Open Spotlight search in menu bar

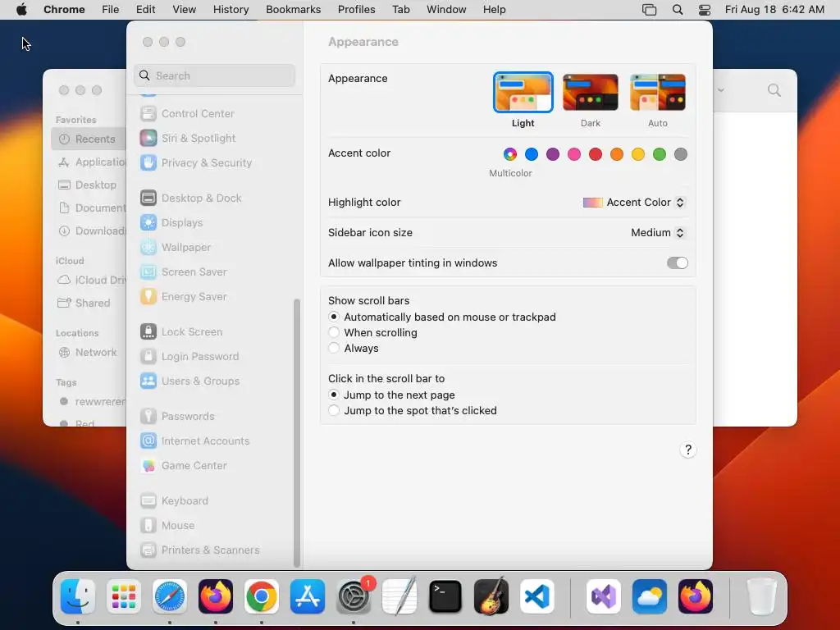pos(677,10)
